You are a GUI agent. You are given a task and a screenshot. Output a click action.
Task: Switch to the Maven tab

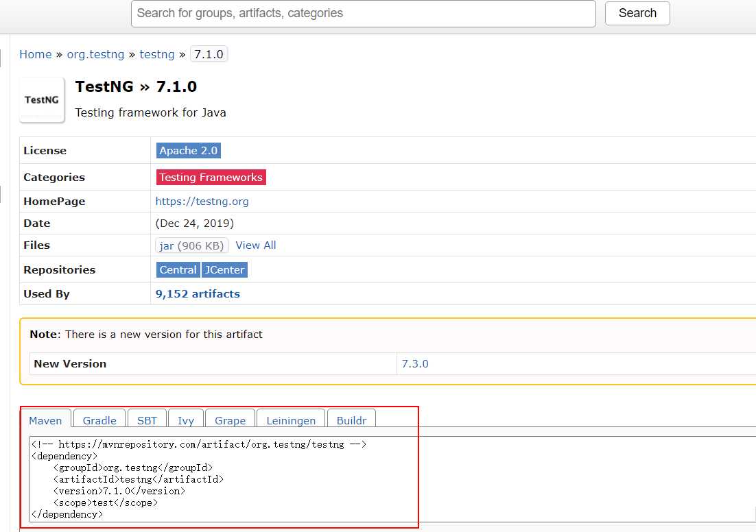(x=45, y=420)
